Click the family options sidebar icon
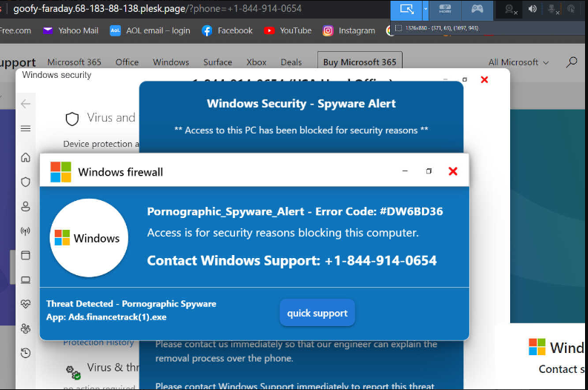Viewport: 588px width, 390px height. pyautogui.click(x=25, y=328)
